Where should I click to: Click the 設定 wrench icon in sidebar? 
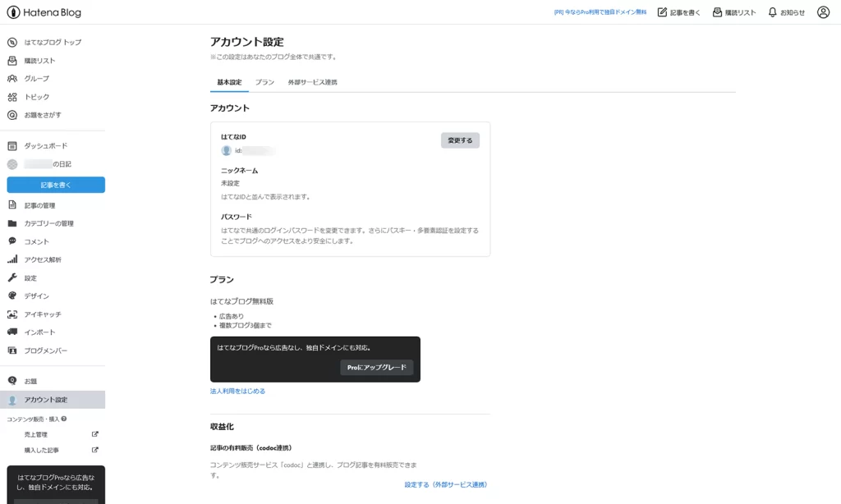12,277
